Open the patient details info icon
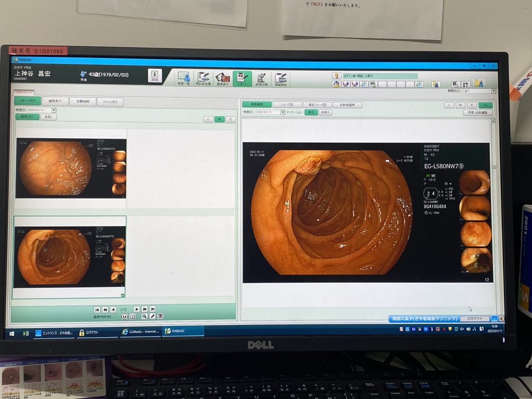This screenshot has height=399, width=532. 155,76
